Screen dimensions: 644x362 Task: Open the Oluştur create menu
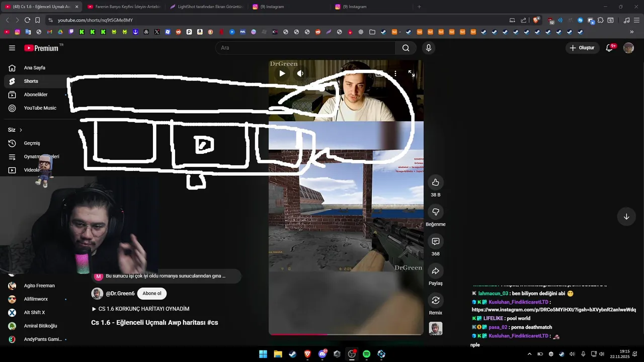click(x=582, y=48)
